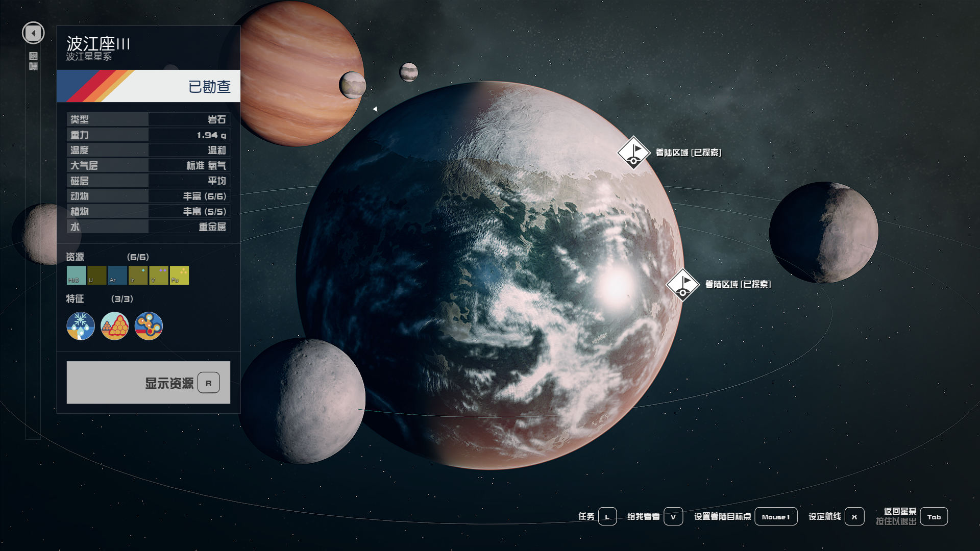The width and height of the screenshot is (980, 551).
Task: Click the 磁层 row label
Action: pos(80,181)
